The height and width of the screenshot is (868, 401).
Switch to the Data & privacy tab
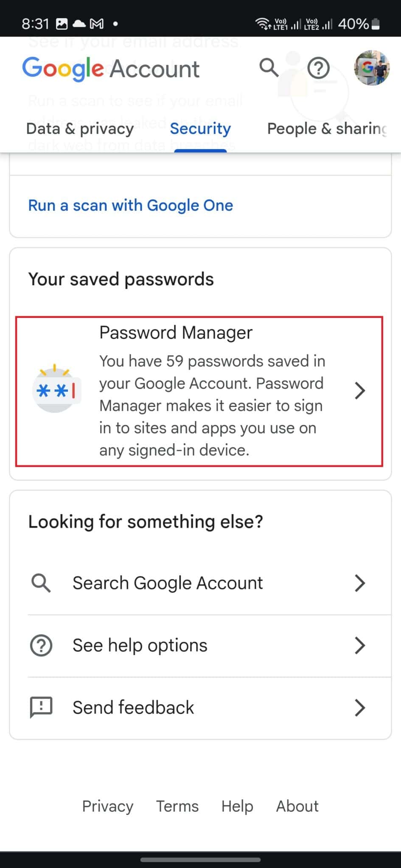pos(79,128)
